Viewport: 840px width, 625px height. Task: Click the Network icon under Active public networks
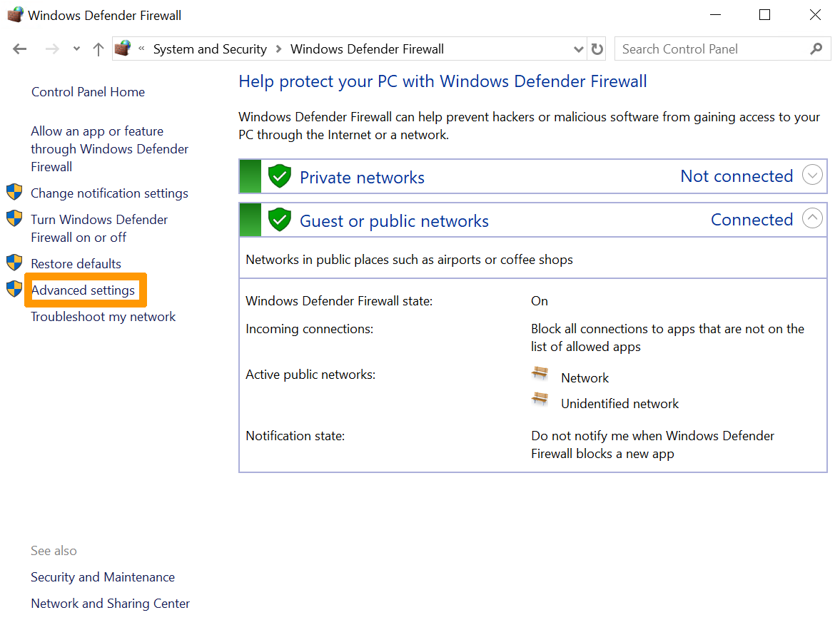pos(540,374)
